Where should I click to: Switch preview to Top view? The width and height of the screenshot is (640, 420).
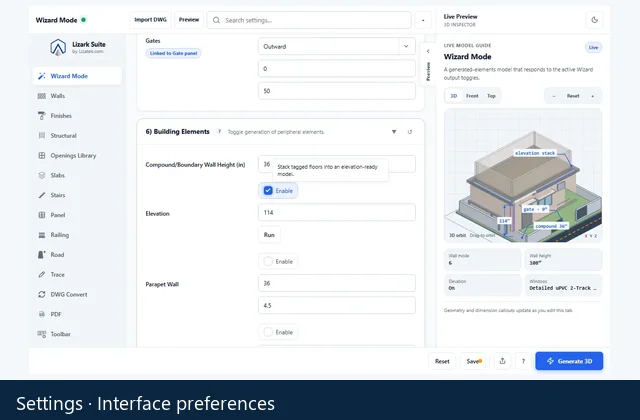(491, 96)
